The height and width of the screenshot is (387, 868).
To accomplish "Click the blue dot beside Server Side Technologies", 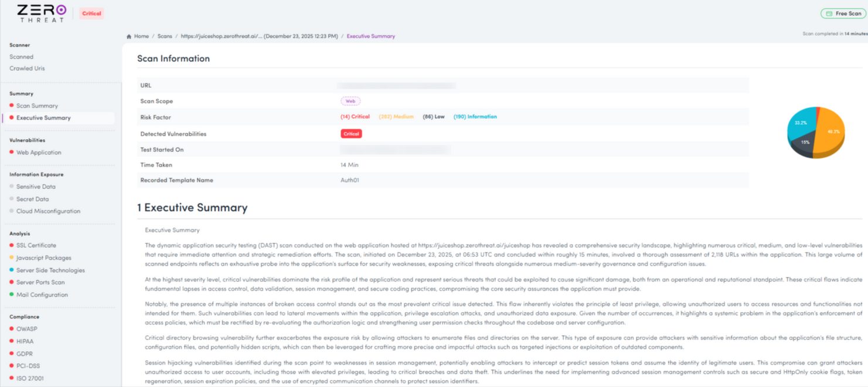I will click(x=11, y=270).
